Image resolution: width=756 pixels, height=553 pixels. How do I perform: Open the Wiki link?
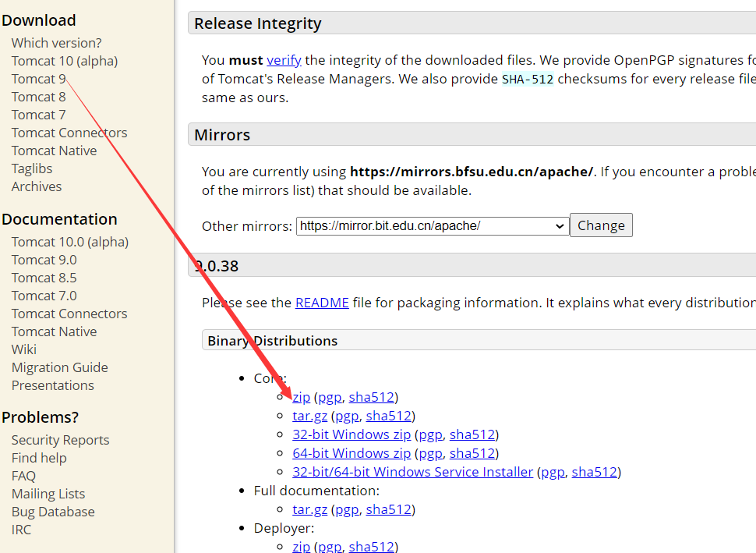[x=24, y=349]
